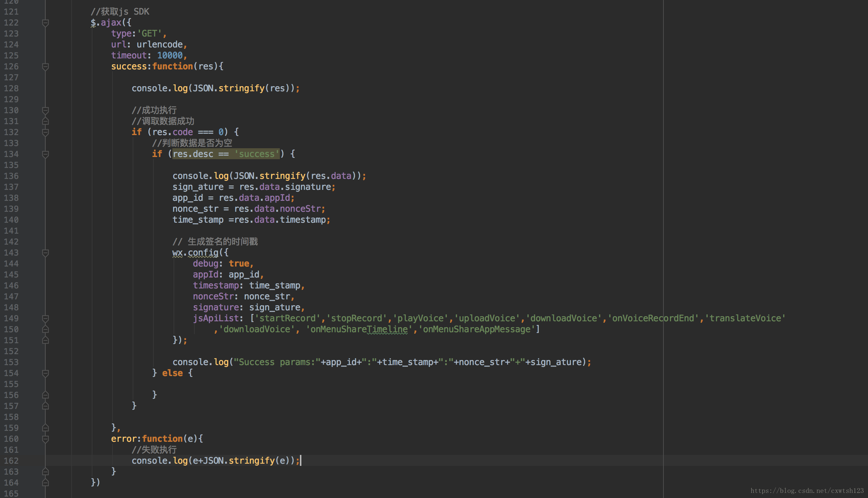
Task: Click 'console' in the JSON.stringify(res) log line
Action: 149,88
